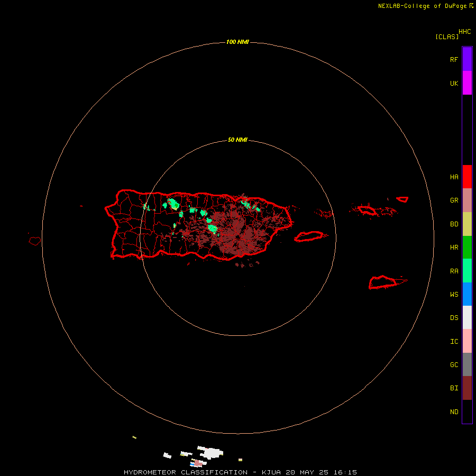
Task: Click the large white dry snow echo
Action: (210, 453)
